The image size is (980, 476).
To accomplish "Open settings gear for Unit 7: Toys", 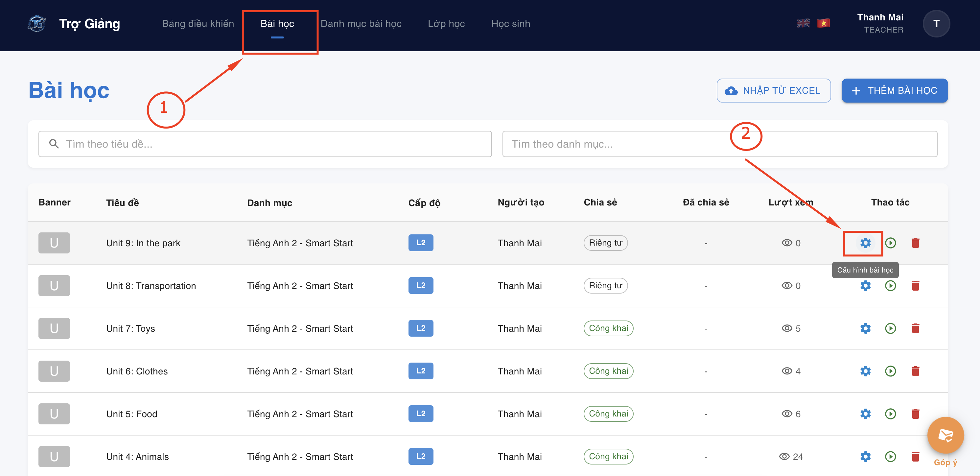I will (865, 328).
